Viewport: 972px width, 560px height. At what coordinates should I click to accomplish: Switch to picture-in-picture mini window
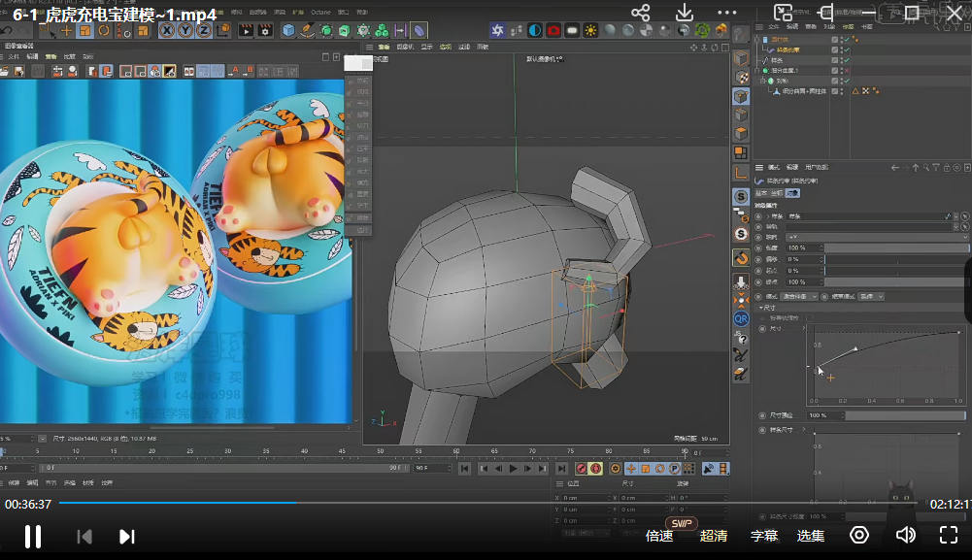[x=784, y=13]
